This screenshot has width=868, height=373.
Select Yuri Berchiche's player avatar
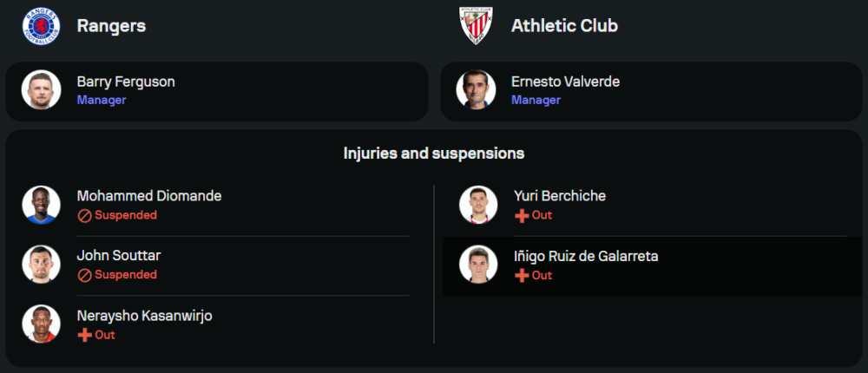pos(478,205)
